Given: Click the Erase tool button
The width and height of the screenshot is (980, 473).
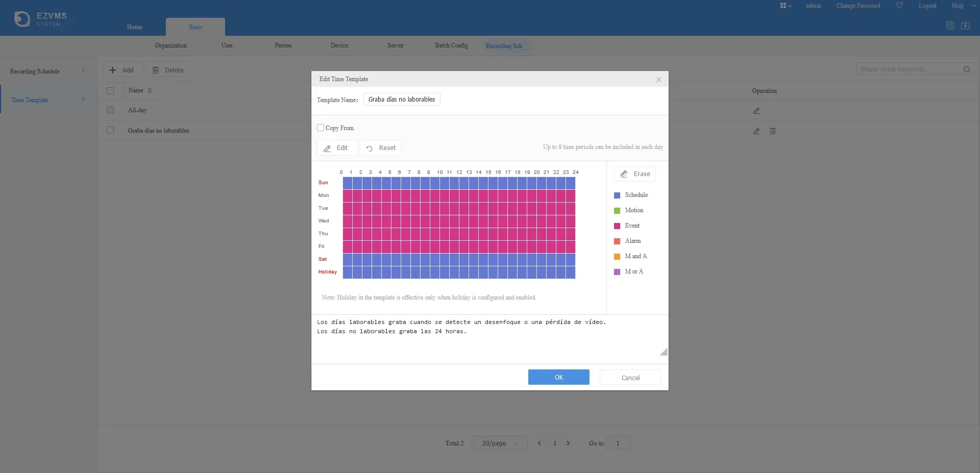Looking at the screenshot, I should point(634,174).
